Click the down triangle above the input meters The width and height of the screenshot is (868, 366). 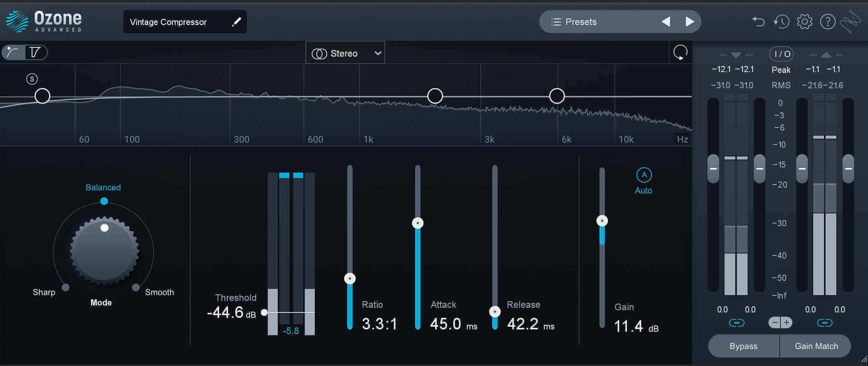pyautogui.click(x=736, y=55)
